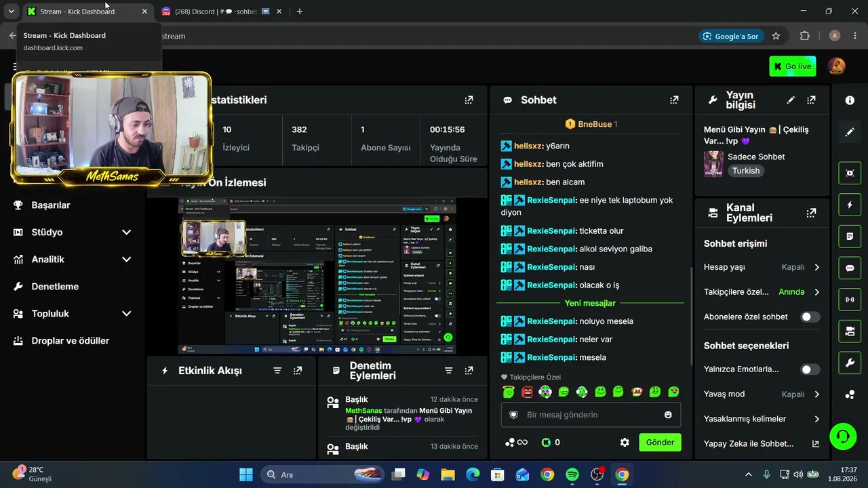Open Takipçilere özel setting chevron
Viewport: 868px width, 488px height.
click(x=816, y=292)
